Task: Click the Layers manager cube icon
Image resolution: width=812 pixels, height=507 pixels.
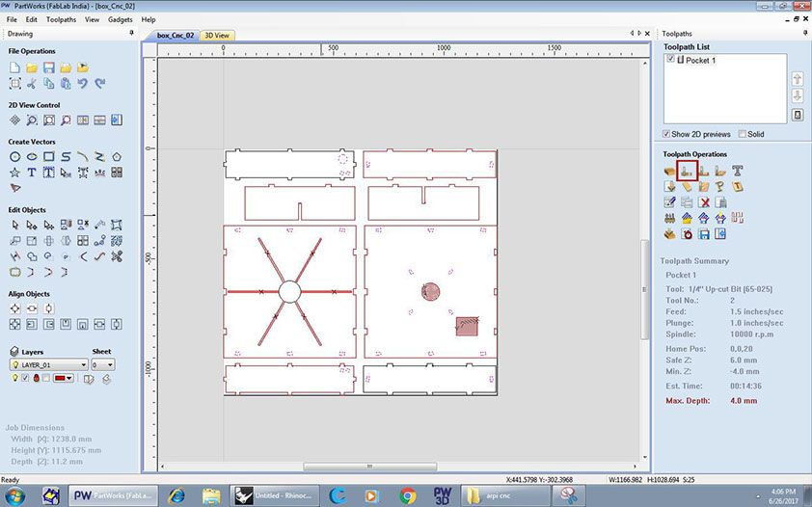Action: pyautogui.click(x=14, y=352)
